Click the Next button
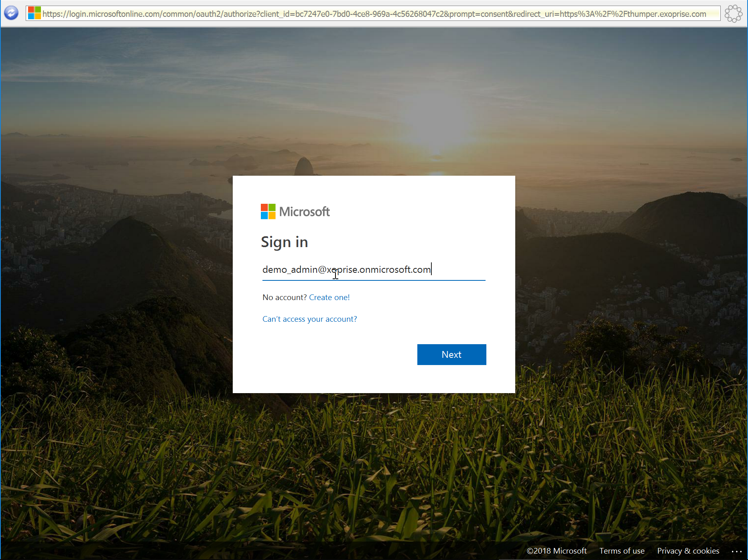Viewport: 748px width, 560px height. pyautogui.click(x=451, y=355)
